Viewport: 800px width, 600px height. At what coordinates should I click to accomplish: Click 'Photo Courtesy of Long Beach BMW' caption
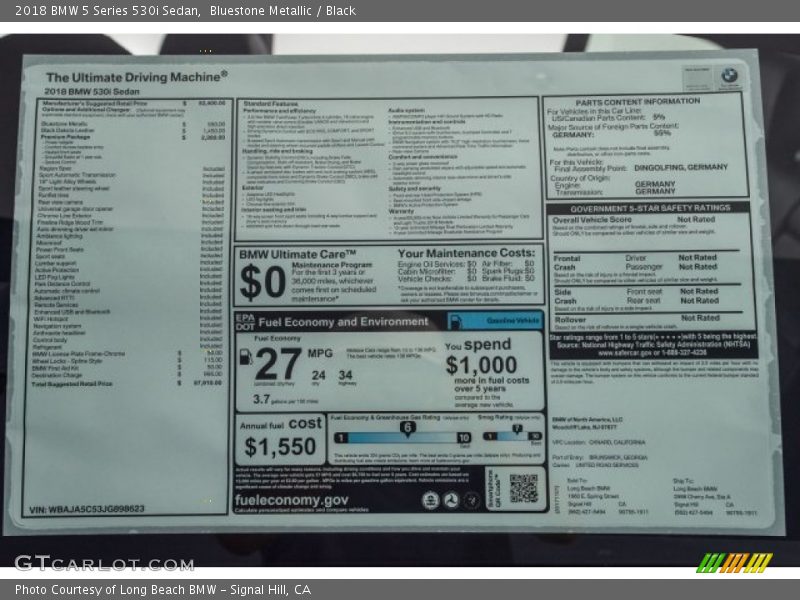pos(115,590)
